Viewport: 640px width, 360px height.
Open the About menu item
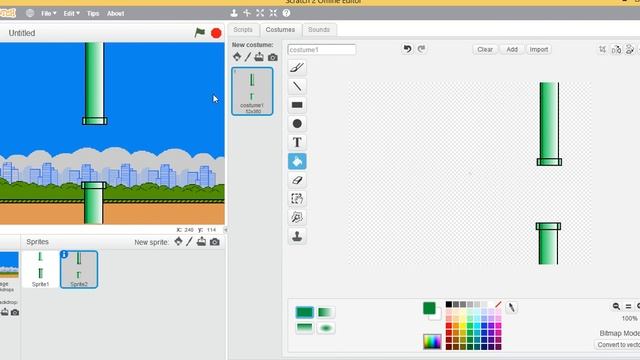click(116, 13)
